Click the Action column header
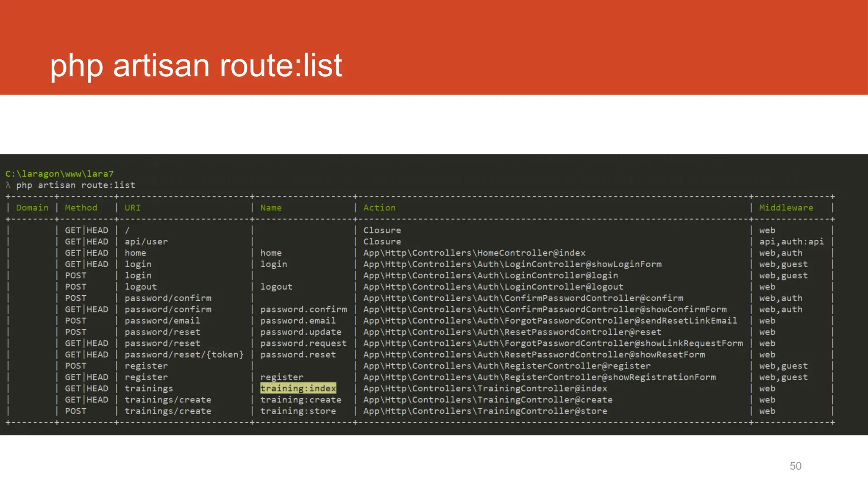This screenshot has width=868, height=488. tap(379, 208)
